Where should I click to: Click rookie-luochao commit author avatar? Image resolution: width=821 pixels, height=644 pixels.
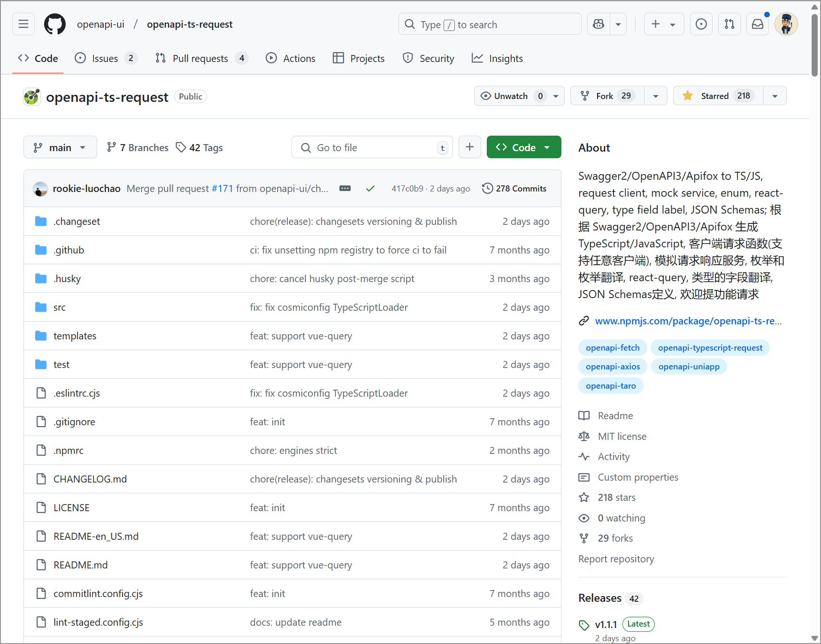pyautogui.click(x=40, y=189)
